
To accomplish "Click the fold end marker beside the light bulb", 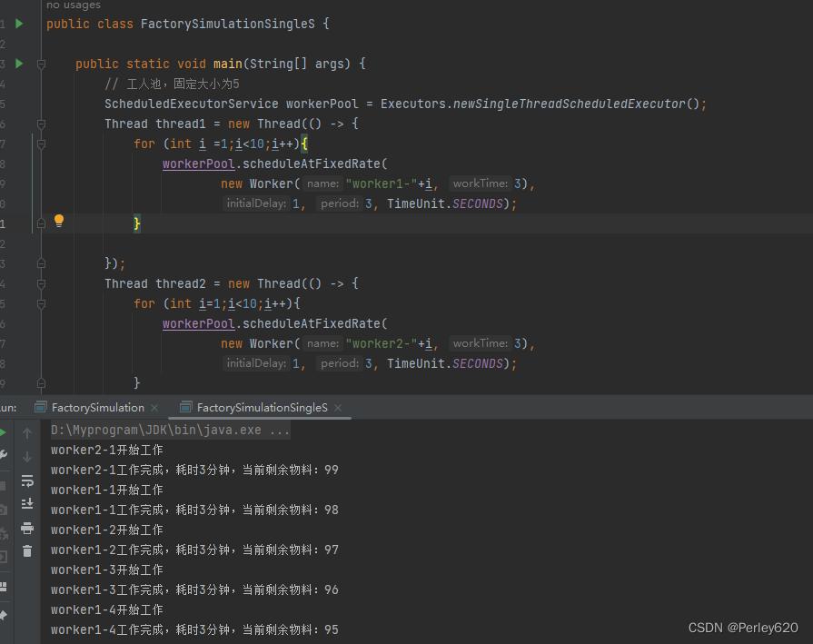I will (41, 223).
